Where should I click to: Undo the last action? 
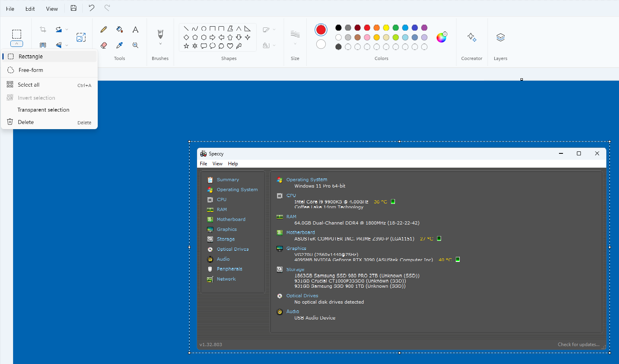click(91, 8)
